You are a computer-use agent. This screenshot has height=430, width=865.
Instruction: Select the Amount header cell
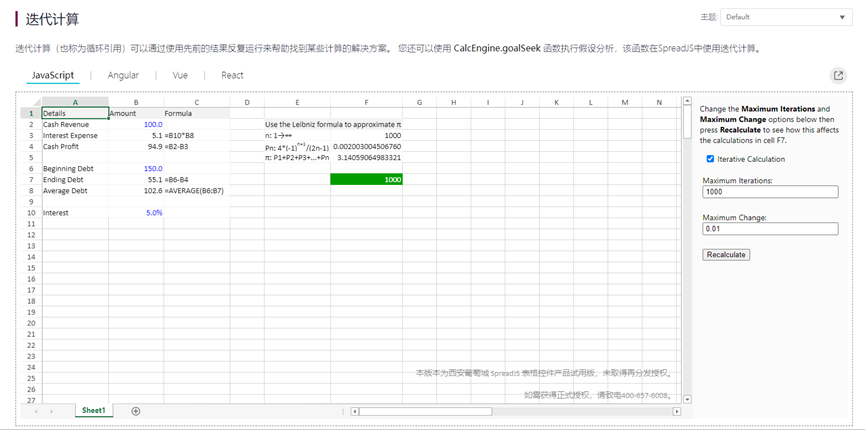pos(136,113)
